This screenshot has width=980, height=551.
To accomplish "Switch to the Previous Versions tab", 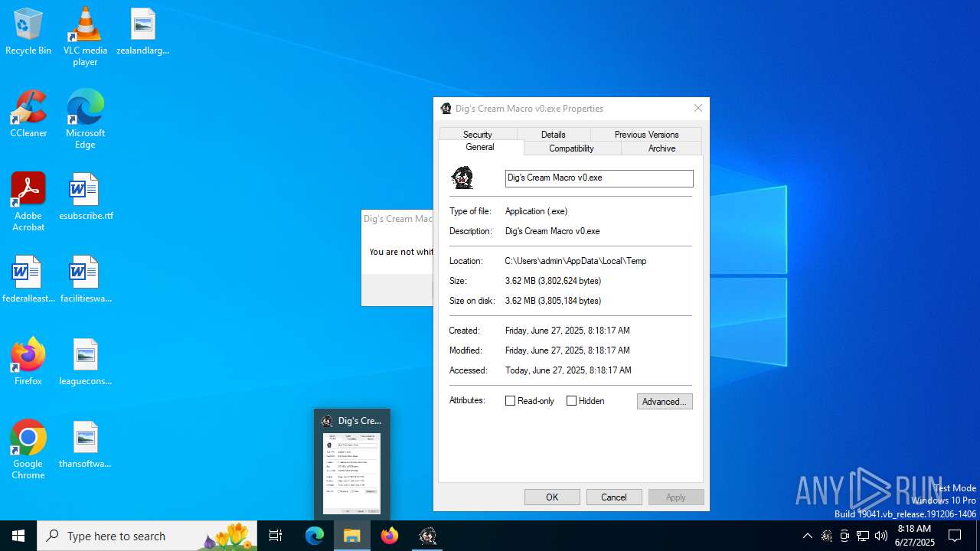I will (x=646, y=134).
